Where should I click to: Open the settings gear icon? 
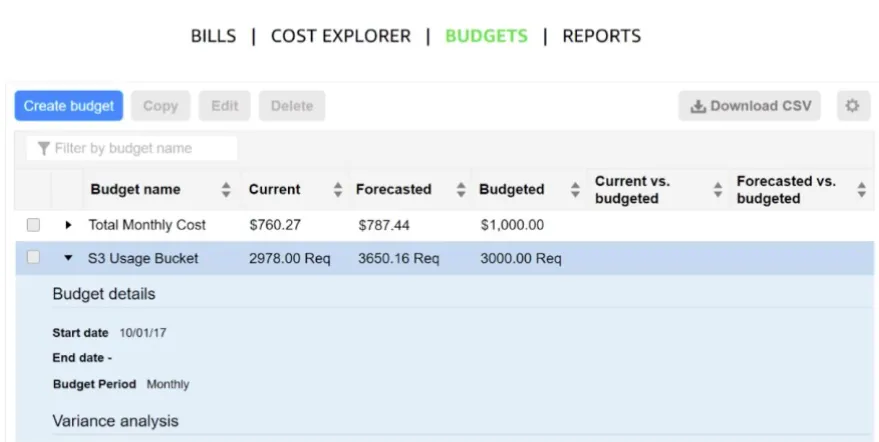click(x=853, y=105)
